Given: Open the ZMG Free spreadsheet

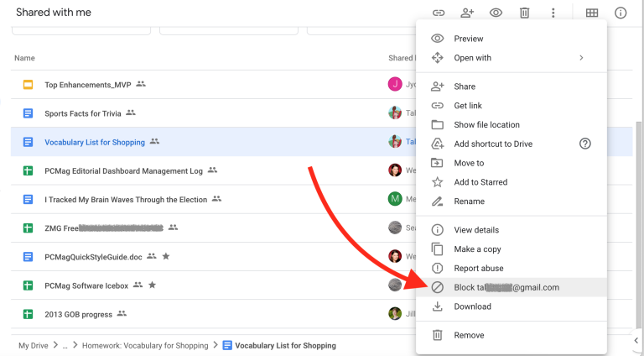Looking at the screenshot, I should click(104, 228).
